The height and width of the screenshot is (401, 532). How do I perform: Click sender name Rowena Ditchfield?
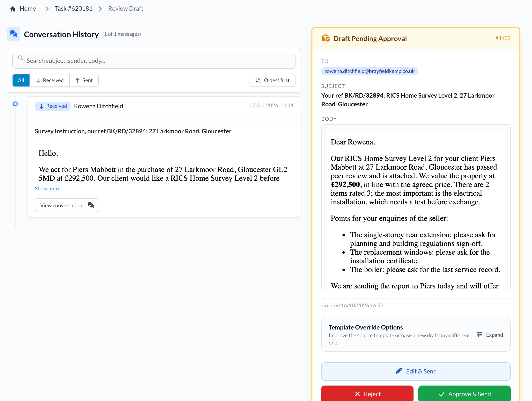[98, 106]
